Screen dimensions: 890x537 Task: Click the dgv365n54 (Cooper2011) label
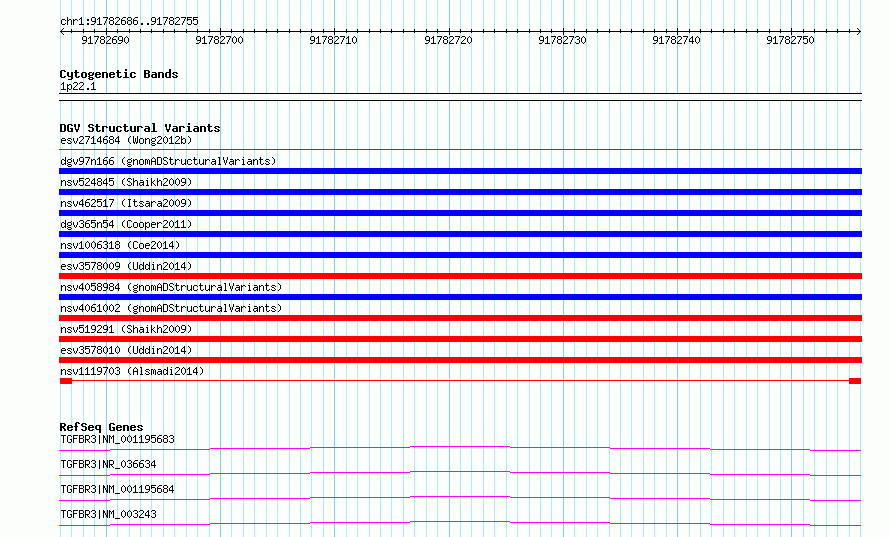click(x=126, y=224)
